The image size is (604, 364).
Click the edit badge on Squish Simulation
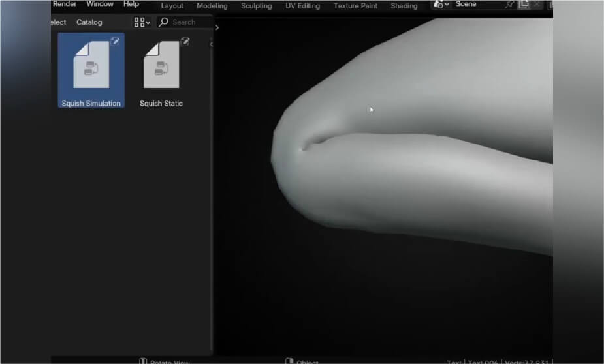116,41
